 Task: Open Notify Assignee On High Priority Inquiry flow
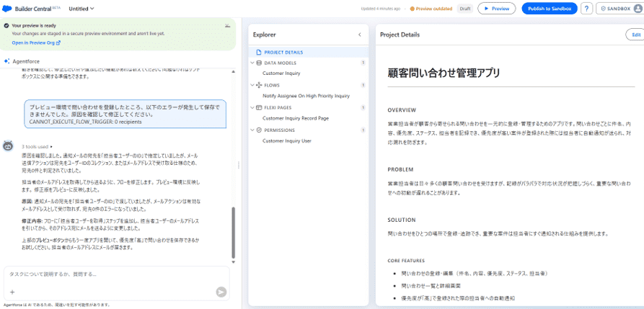(306, 96)
